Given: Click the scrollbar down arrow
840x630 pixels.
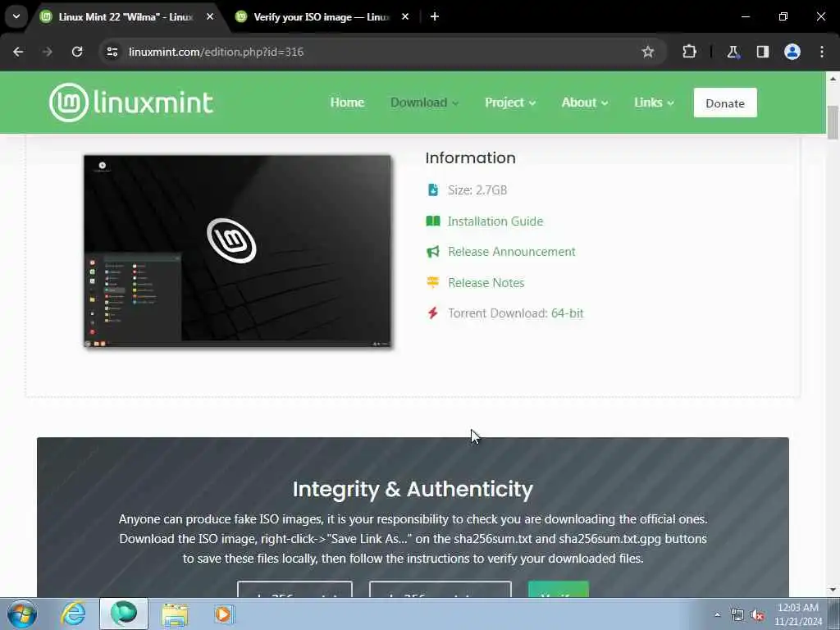Looking at the screenshot, I should [833, 590].
